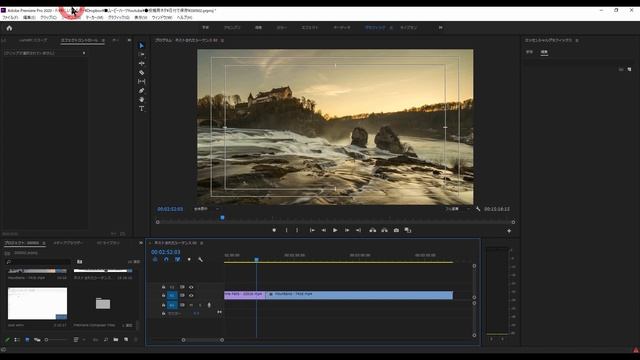Select the Type tool
640x360 pixels.
click(142, 109)
